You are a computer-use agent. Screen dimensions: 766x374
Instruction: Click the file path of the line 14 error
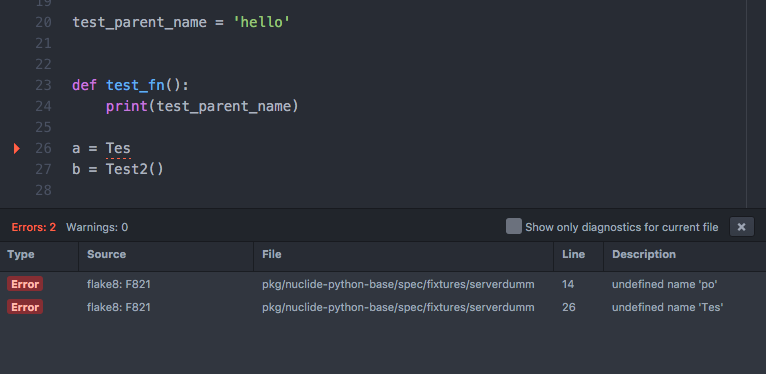pos(398,284)
